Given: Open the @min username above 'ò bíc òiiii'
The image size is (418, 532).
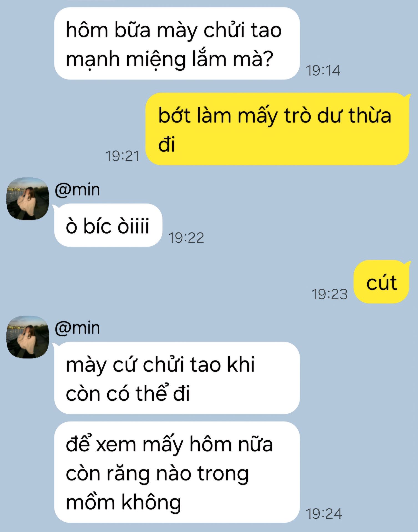Looking at the screenshot, I should 77,190.
